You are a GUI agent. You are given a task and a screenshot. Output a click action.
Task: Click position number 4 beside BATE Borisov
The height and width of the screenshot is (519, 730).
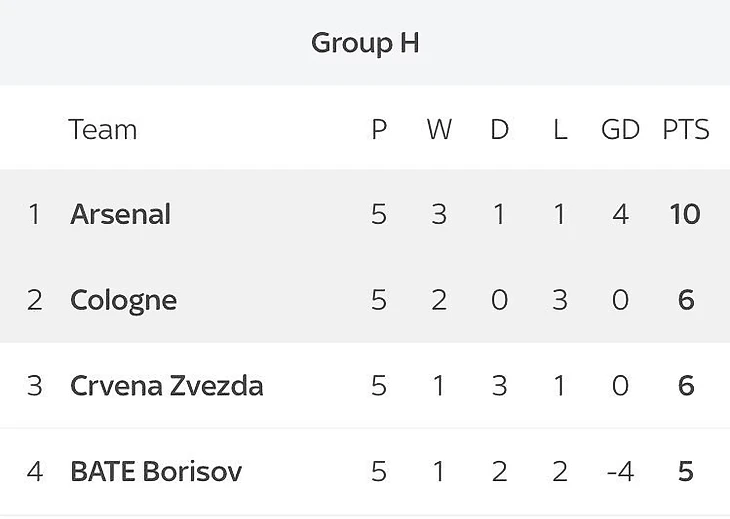point(34,471)
